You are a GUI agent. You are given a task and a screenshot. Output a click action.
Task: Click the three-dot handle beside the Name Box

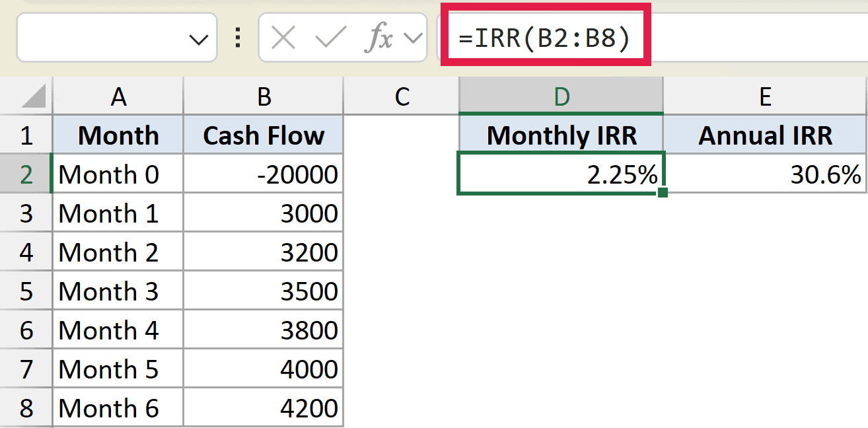238,39
